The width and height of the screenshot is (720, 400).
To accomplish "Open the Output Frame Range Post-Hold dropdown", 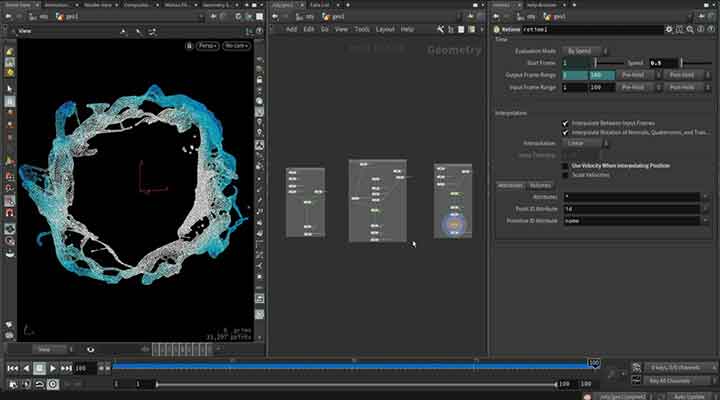I will (687, 75).
